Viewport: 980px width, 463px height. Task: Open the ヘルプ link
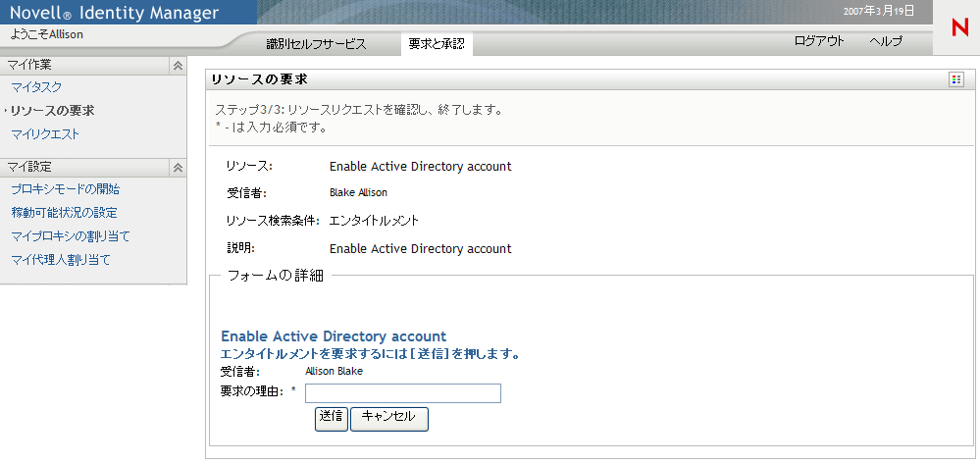pyautogui.click(x=886, y=42)
